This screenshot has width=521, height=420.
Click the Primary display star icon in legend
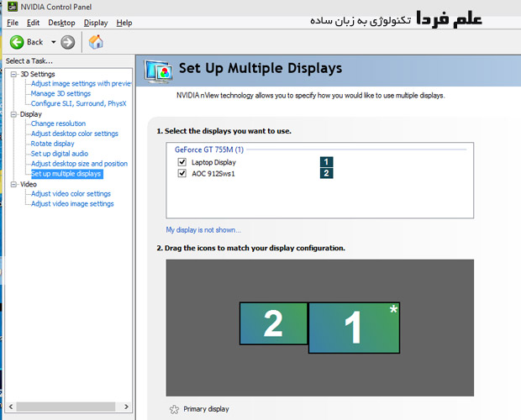[174, 409]
